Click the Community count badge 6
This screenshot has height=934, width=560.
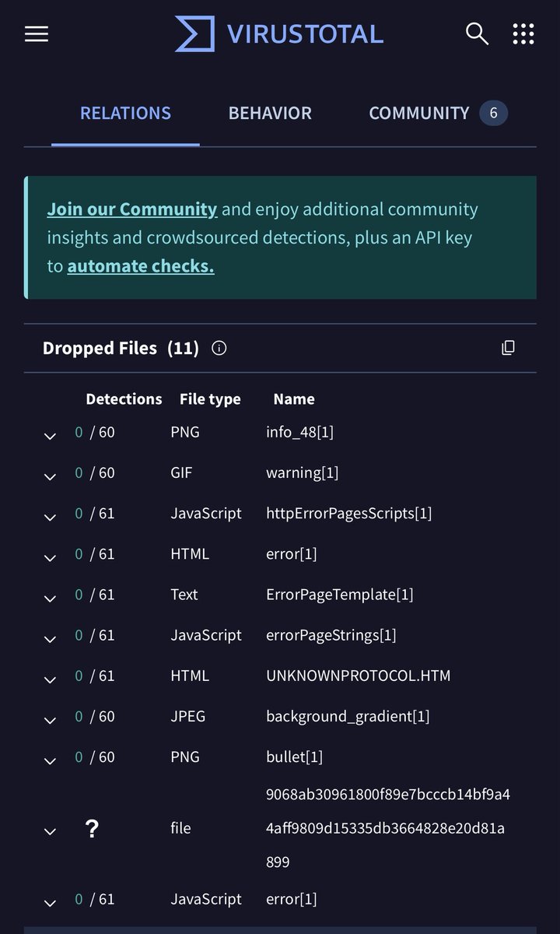(x=493, y=114)
